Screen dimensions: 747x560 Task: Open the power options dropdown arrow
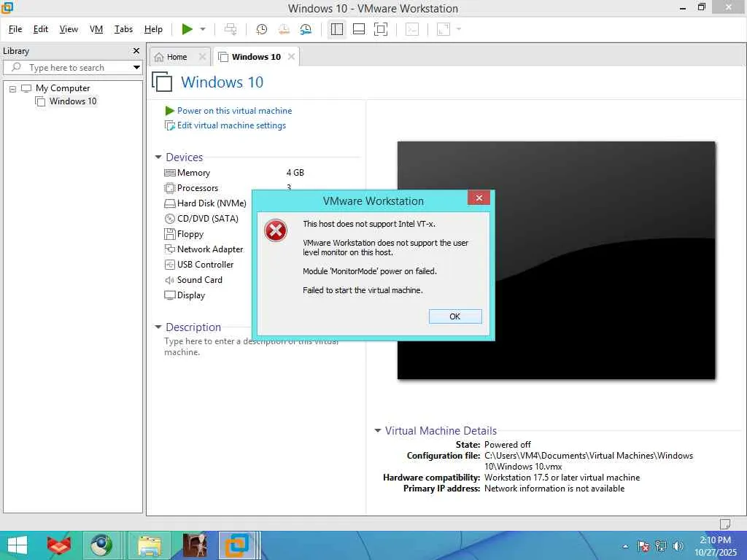coord(203,29)
